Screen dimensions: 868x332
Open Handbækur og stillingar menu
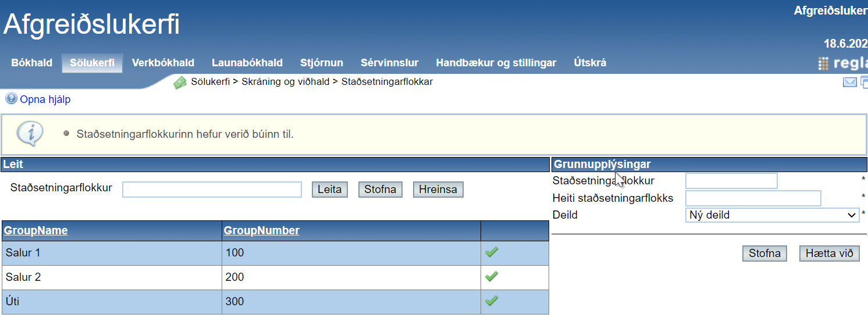(496, 63)
